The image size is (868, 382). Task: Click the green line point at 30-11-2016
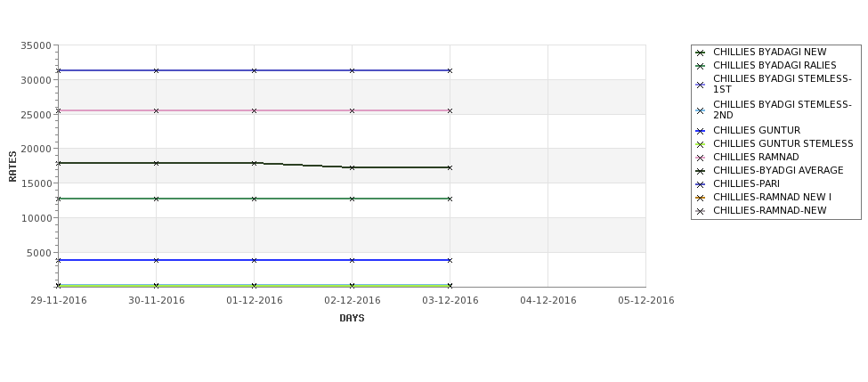click(x=156, y=199)
